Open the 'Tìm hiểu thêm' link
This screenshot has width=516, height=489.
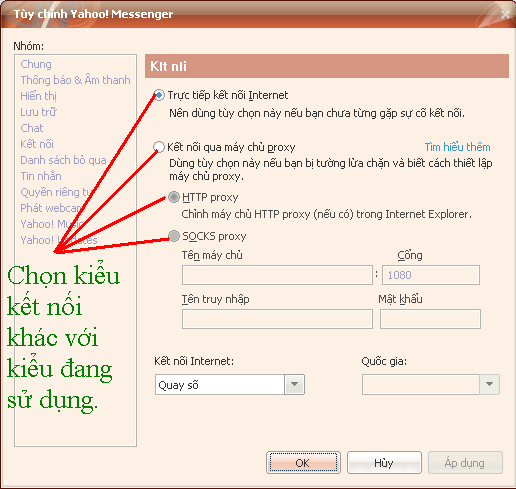click(457, 147)
